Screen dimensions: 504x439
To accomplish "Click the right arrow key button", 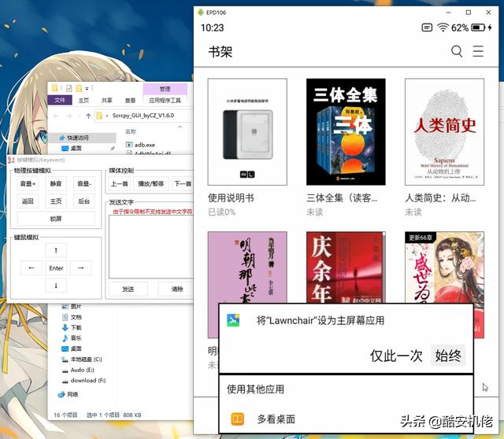I will [80, 267].
